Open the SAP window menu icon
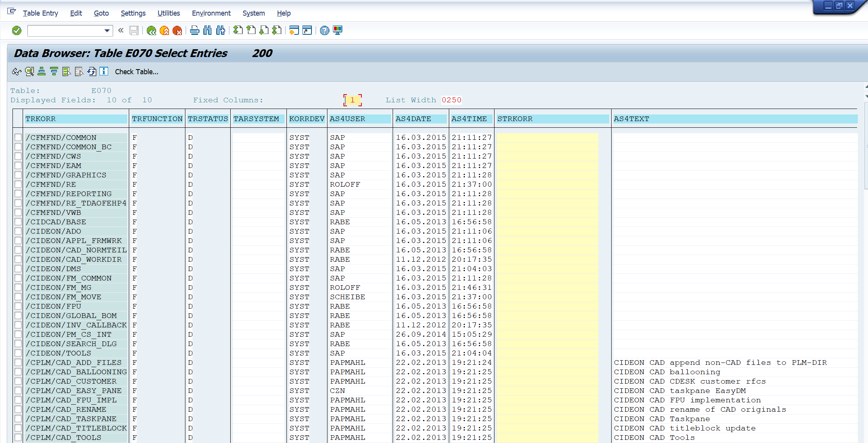The image size is (868, 443). point(12,12)
